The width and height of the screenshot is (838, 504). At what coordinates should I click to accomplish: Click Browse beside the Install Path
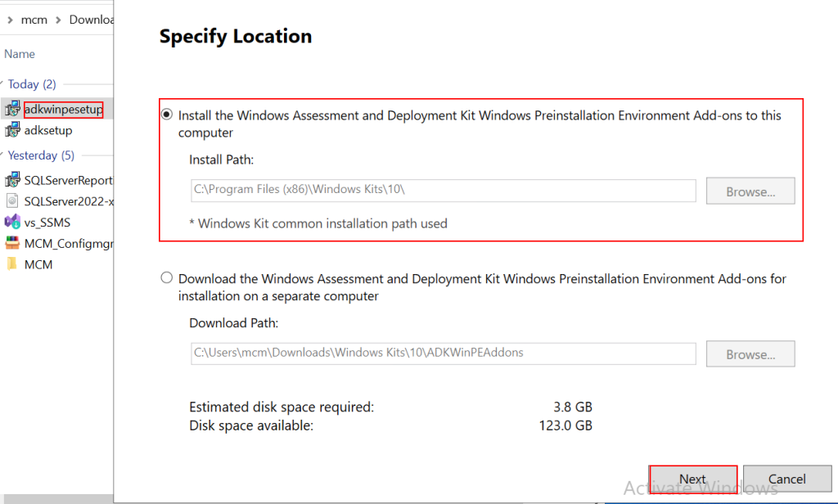click(750, 191)
